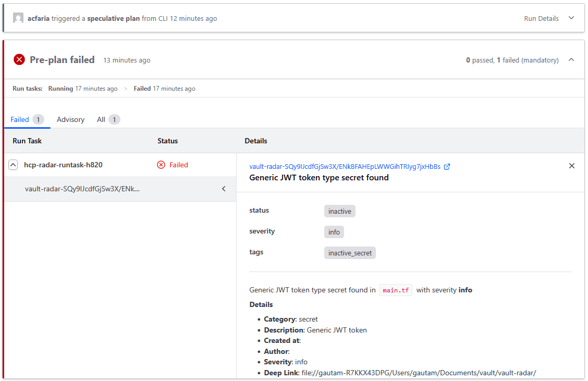Dismiss the finding details with the X icon
Screen dimensions: 588x381
coord(572,165)
